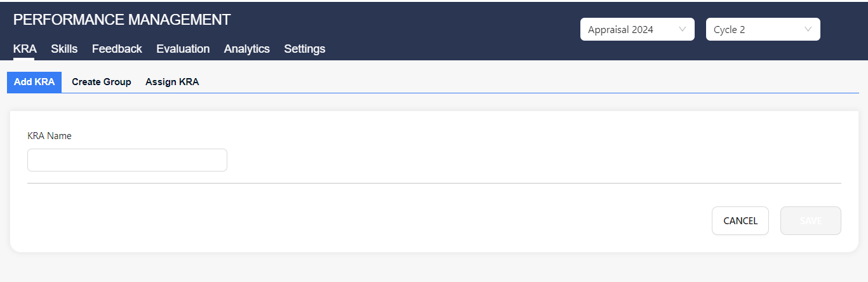Focus the KRA Name text field
868x282 pixels.
click(127, 160)
